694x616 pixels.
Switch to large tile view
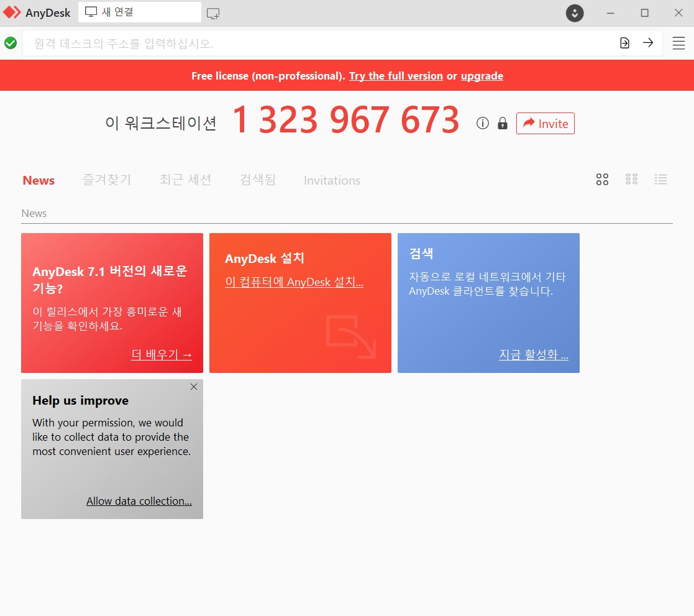point(602,180)
